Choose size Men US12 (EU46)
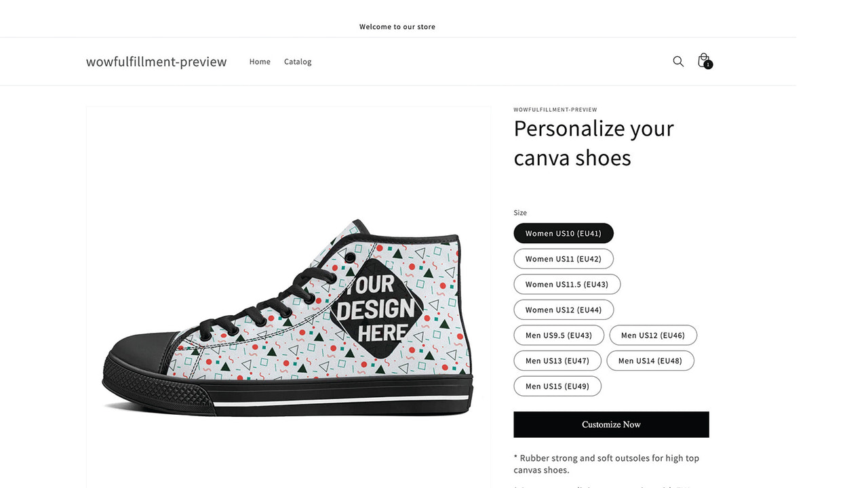Image resolution: width=868 pixels, height=488 pixels. 653,335
